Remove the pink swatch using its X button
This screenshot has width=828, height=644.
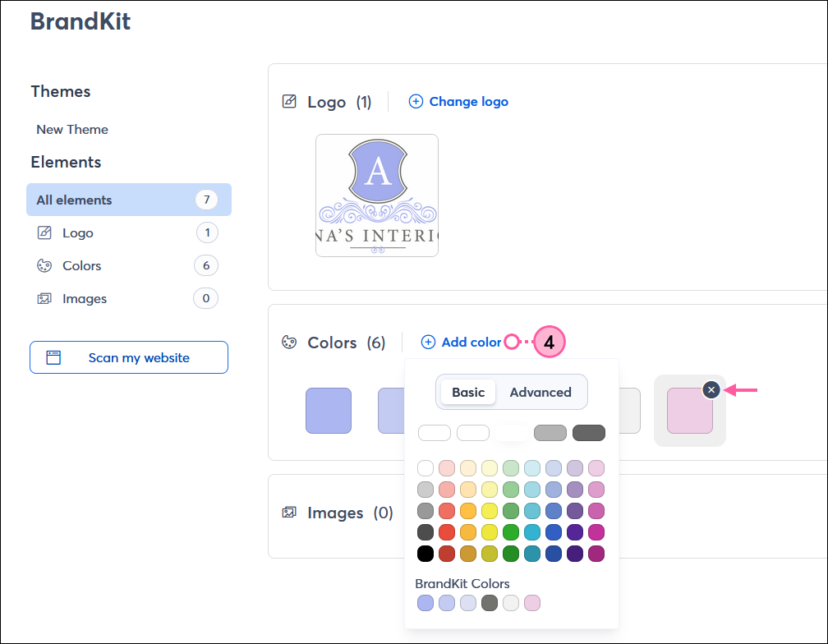(711, 389)
